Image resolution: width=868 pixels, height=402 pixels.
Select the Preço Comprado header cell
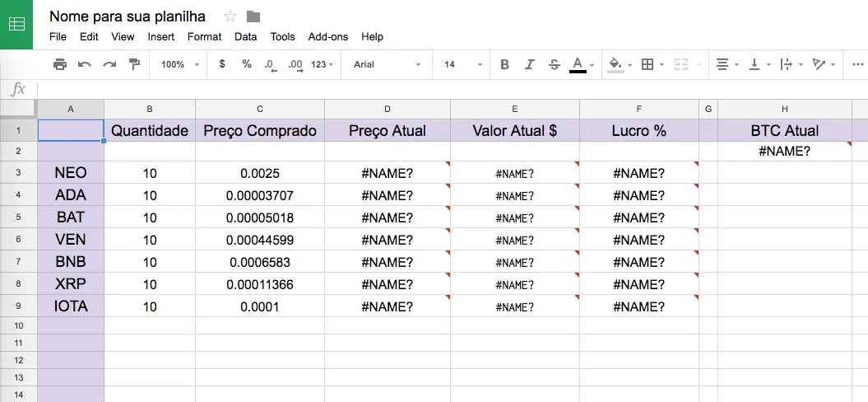(260, 131)
